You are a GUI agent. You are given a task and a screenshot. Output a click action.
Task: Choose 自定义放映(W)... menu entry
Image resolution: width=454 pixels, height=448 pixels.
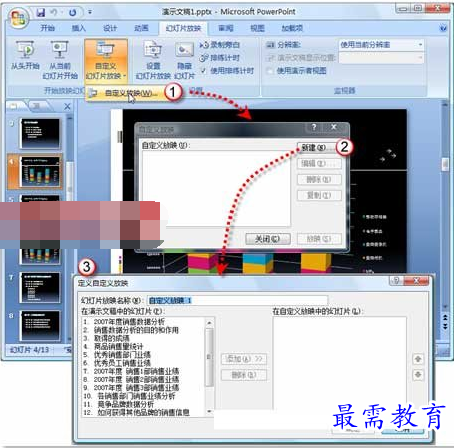click(x=125, y=93)
